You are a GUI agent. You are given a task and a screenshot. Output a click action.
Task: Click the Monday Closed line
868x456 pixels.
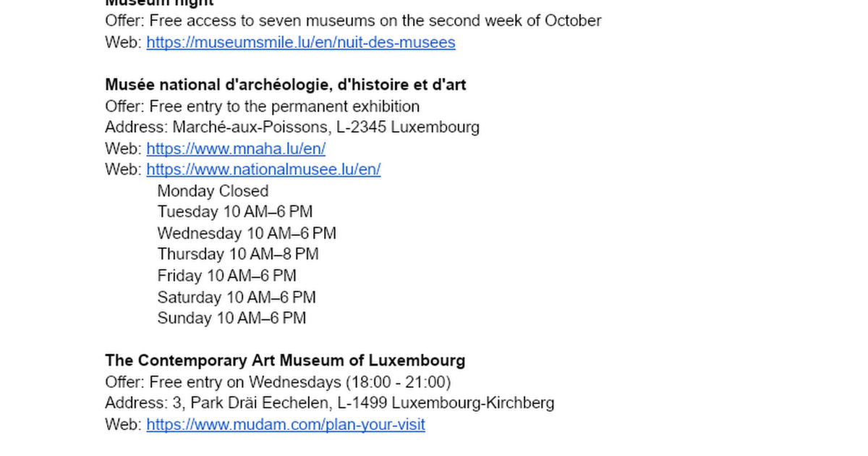click(x=213, y=192)
